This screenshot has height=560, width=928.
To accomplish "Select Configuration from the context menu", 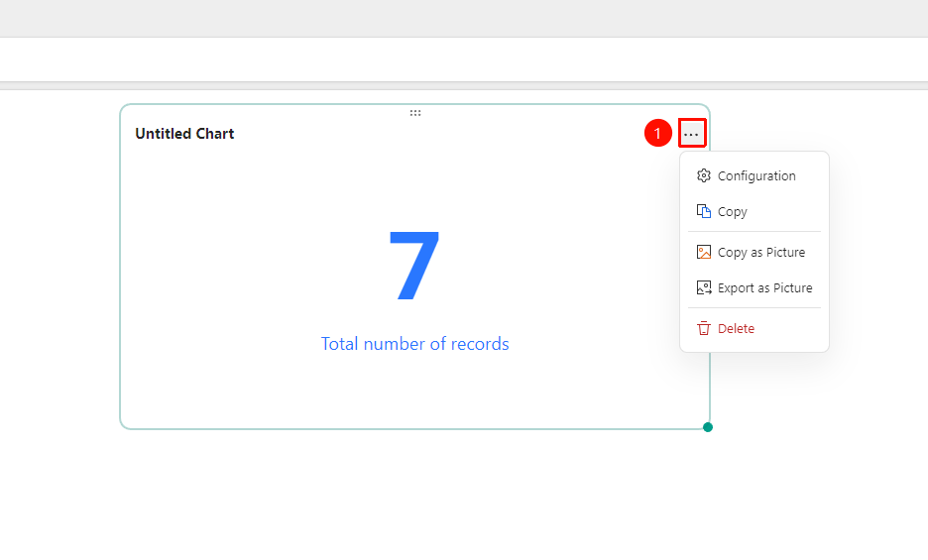I will pyautogui.click(x=754, y=175).
